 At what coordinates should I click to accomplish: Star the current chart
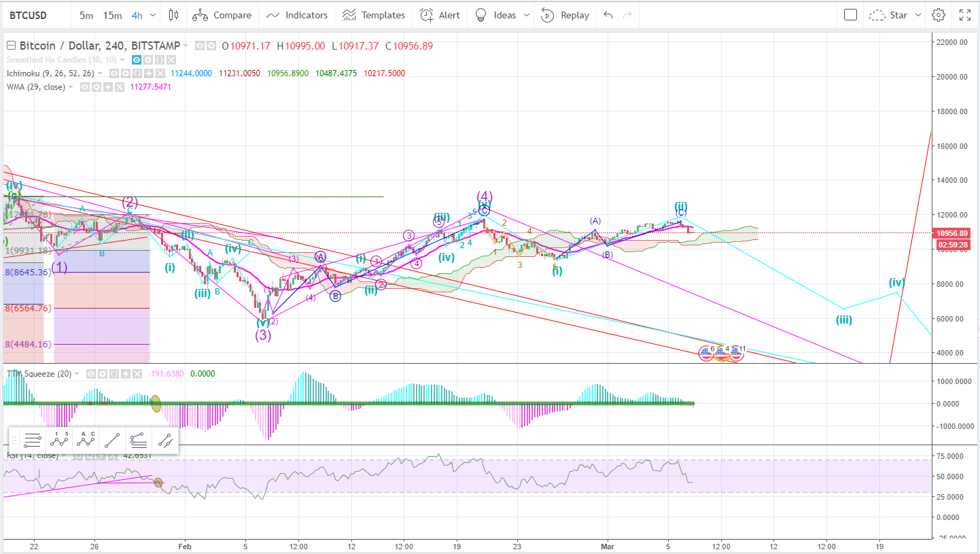tap(898, 14)
